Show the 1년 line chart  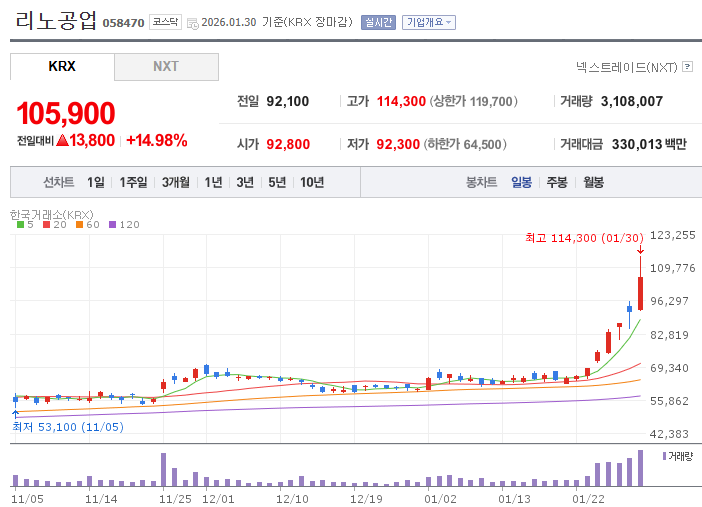pyautogui.click(x=214, y=182)
